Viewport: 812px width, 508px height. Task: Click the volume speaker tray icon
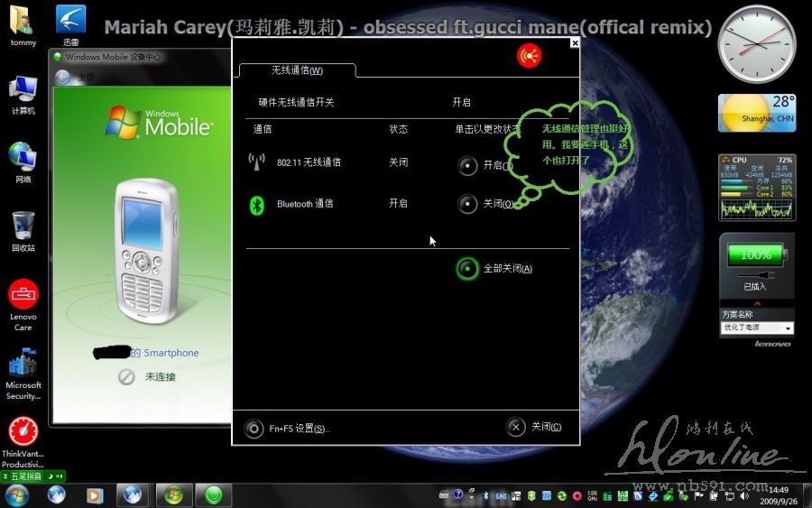point(744,496)
